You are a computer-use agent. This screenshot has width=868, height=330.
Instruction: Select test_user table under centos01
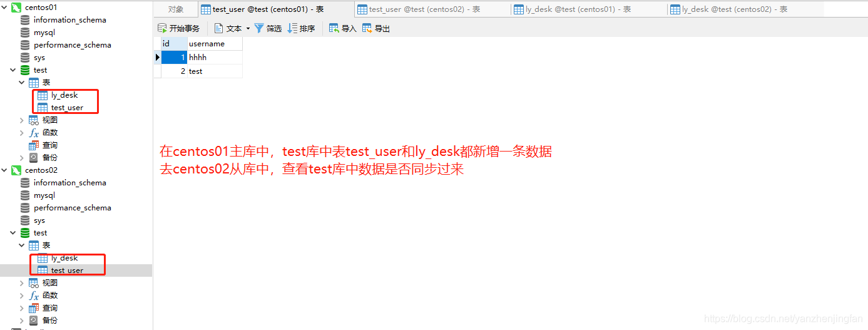pyautogui.click(x=67, y=108)
